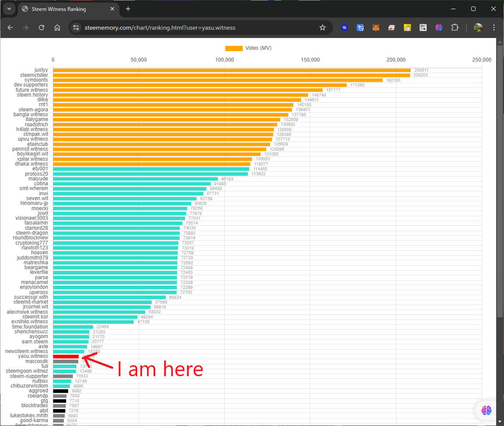Click the future.witness label
Viewport: 504px width, 426px height.
31,90
